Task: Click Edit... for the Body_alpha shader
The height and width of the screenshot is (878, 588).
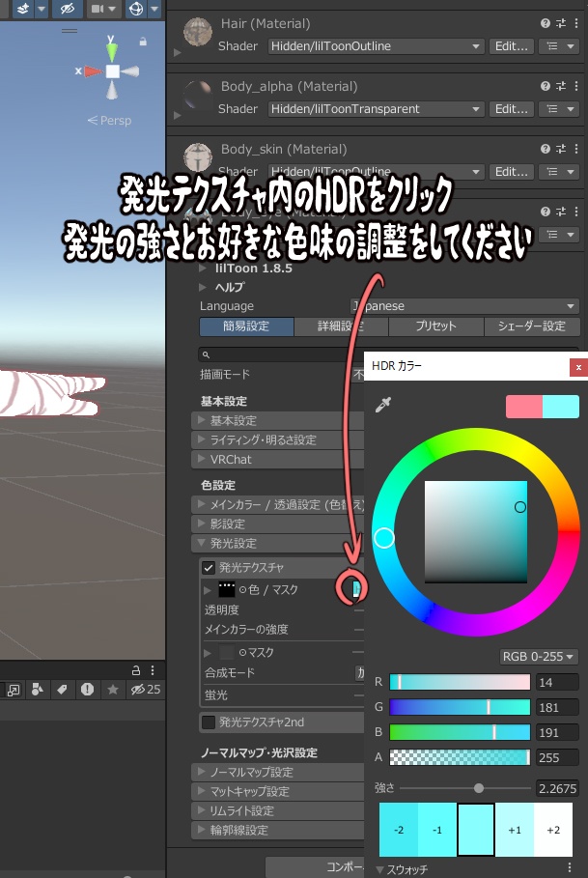Action: [512, 108]
